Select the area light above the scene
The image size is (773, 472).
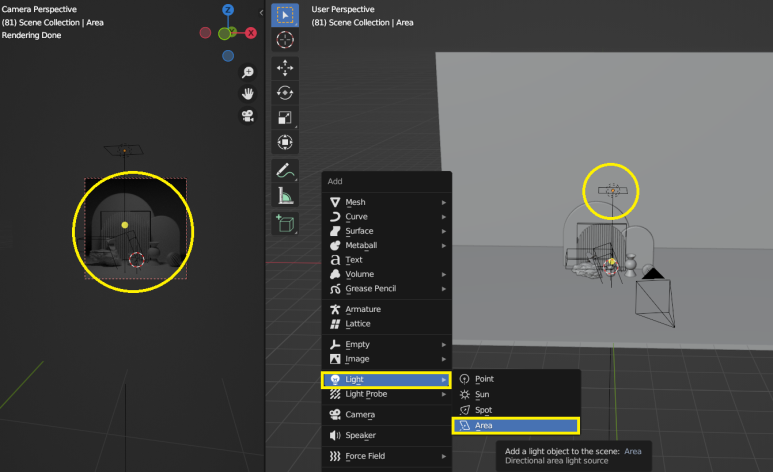(613, 190)
